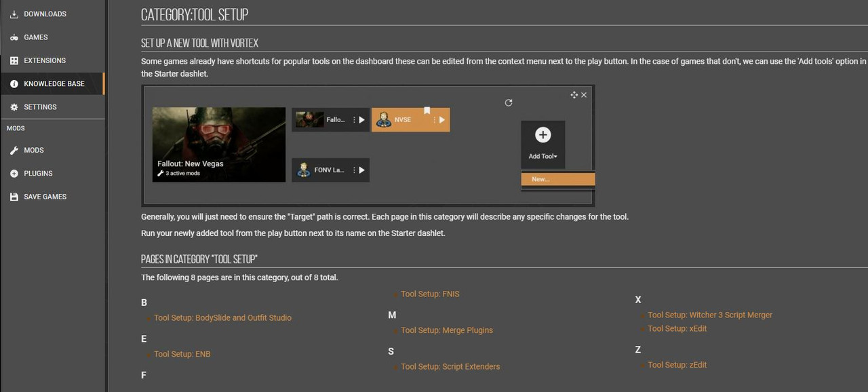This screenshot has height=392, width=868.
Task: Open Plugins page in the sidebar
Action: 52,173
